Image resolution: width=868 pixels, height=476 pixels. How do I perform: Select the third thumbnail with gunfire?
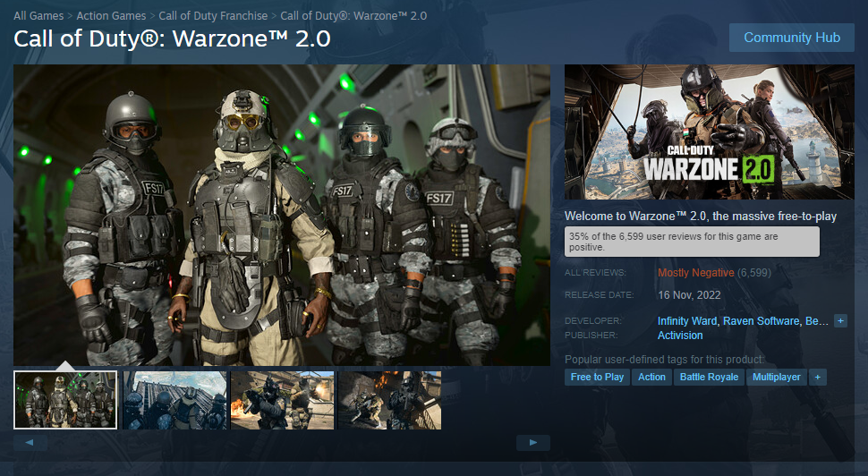click(x=282, y=400)
